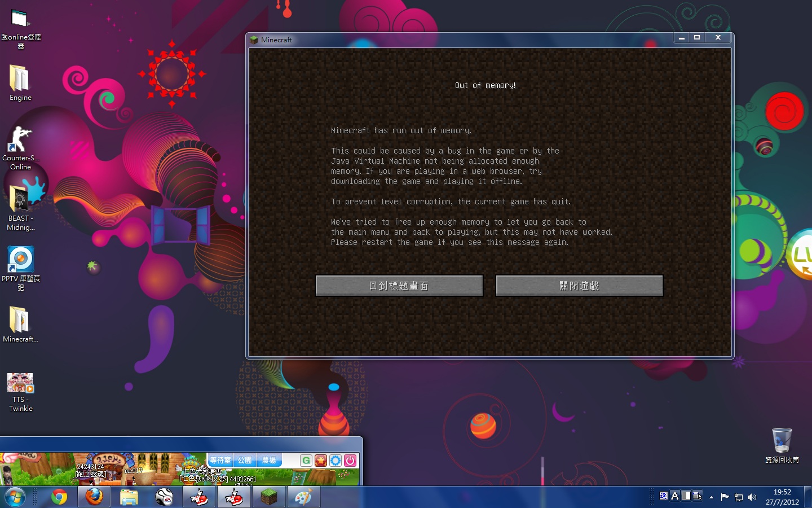Switch to Paint in the taskbar
Image resolution: width=812 pixels, height=508 pixels.
coord(304,497)
